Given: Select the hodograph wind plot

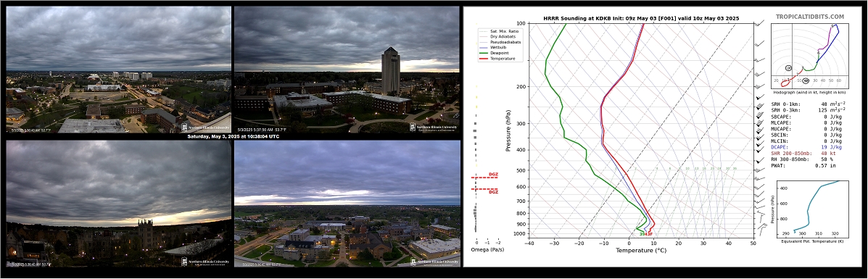Looking at the screenshot, I should [x=810, y=58].
